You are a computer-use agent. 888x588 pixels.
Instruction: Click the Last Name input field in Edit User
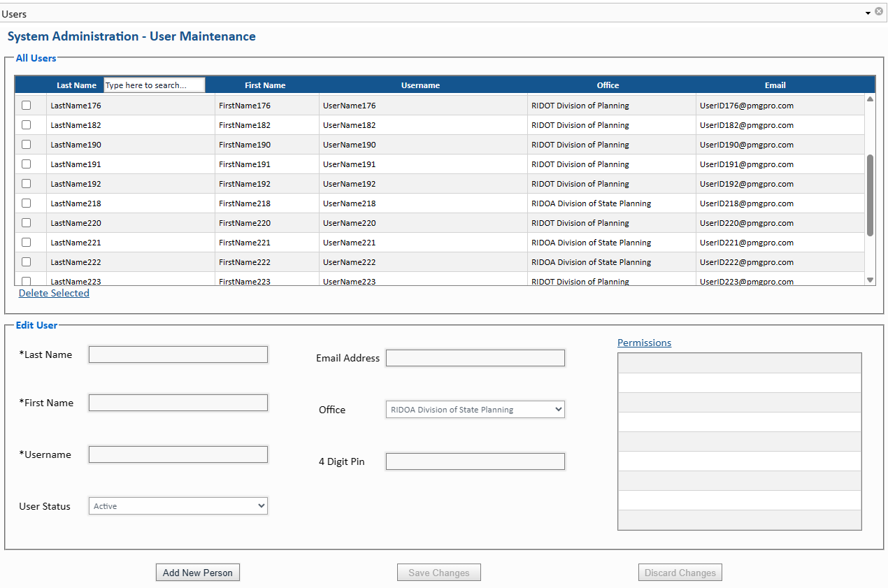pos(178,354)
